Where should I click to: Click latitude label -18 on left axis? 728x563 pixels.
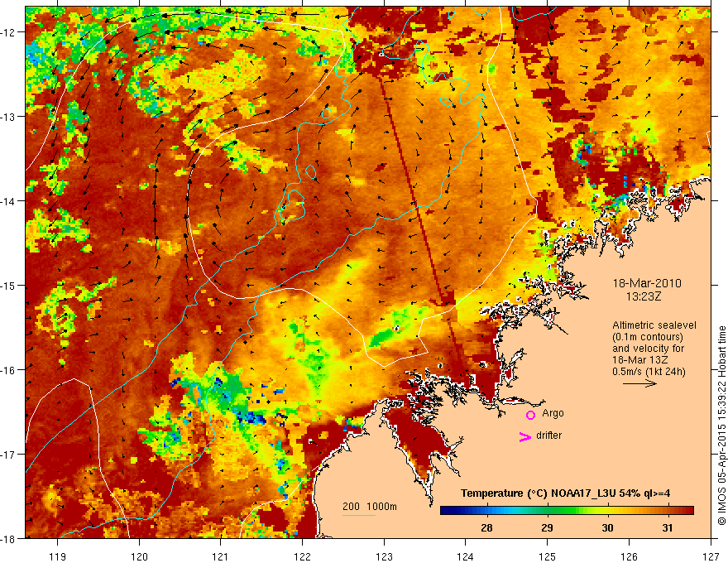click(x=8, y=538)
